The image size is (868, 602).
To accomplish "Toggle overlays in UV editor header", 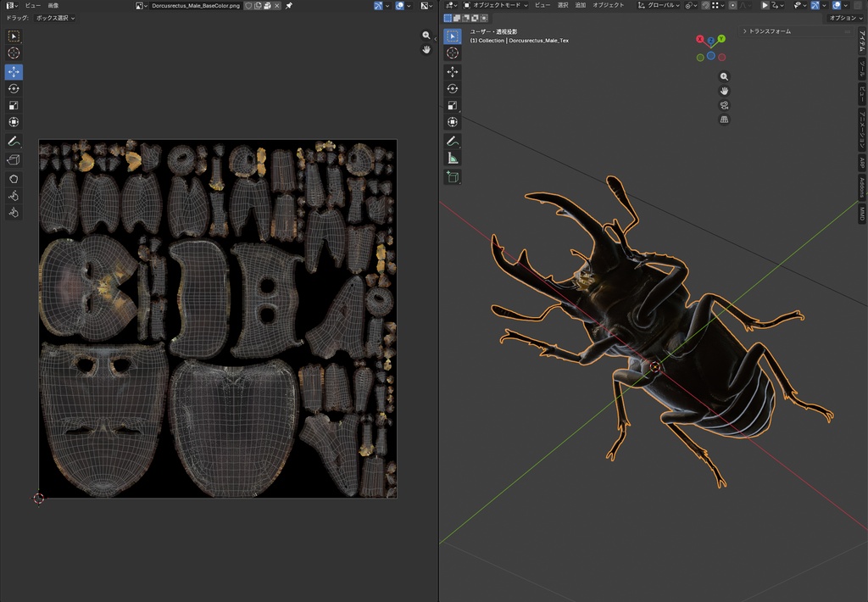I will [400, 6].
